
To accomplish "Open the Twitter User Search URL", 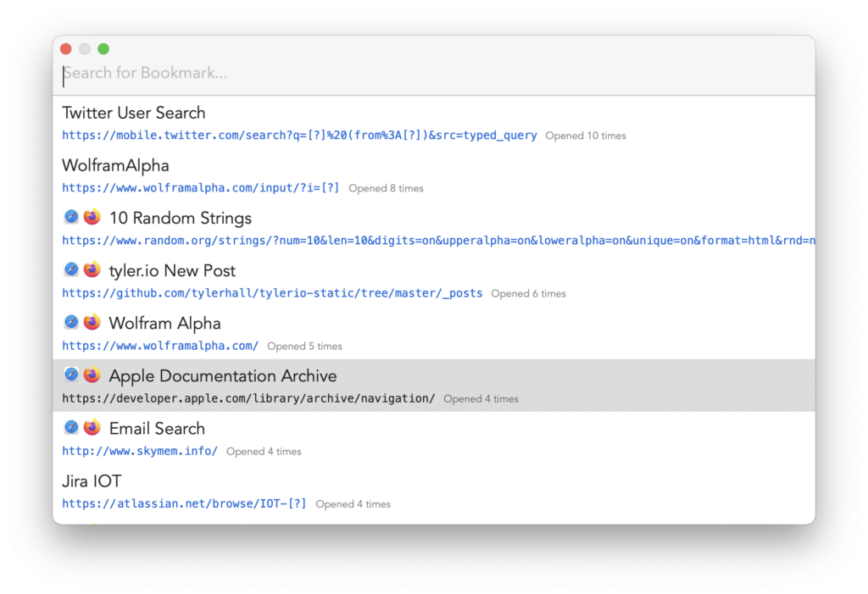I will tap(299, 135).
